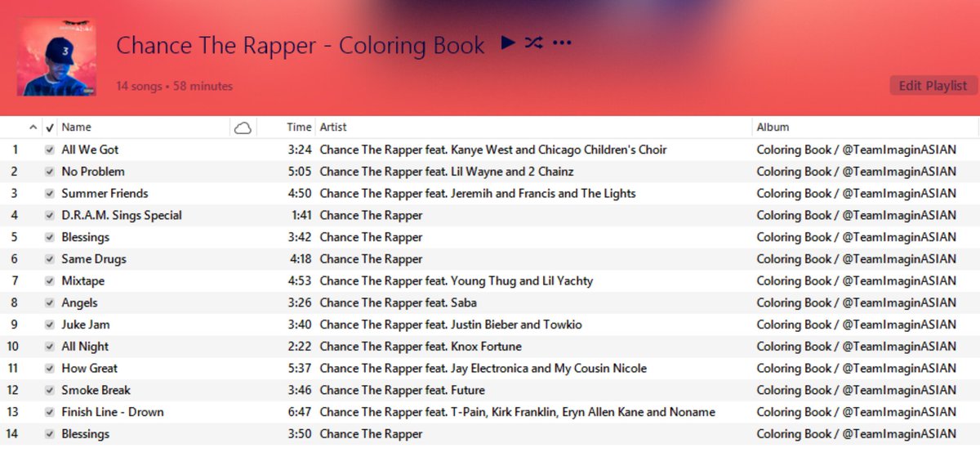The image size is (980, 466).
Task: Uncheck the Angels checkbox
Action: (50, 303)
